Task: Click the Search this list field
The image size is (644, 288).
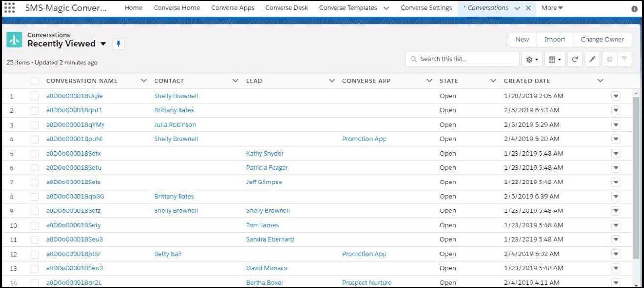Action: click(x=462, y=59)
